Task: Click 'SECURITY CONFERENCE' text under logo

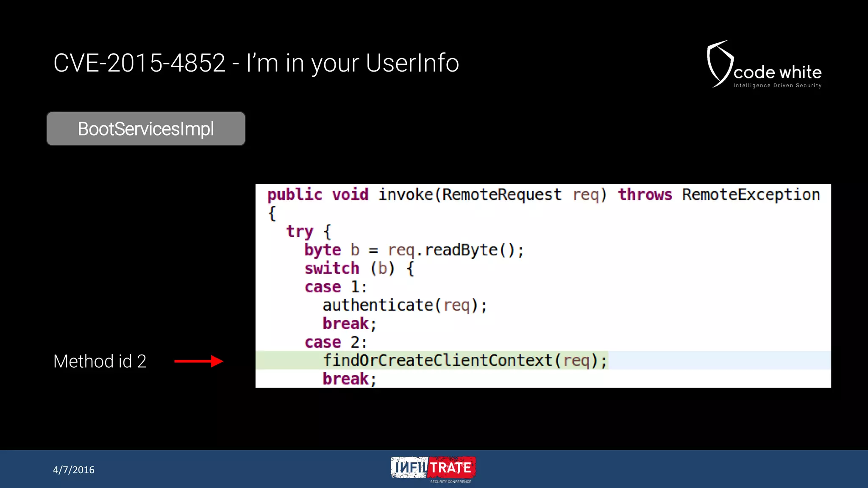Action: [x=451, y=482]
